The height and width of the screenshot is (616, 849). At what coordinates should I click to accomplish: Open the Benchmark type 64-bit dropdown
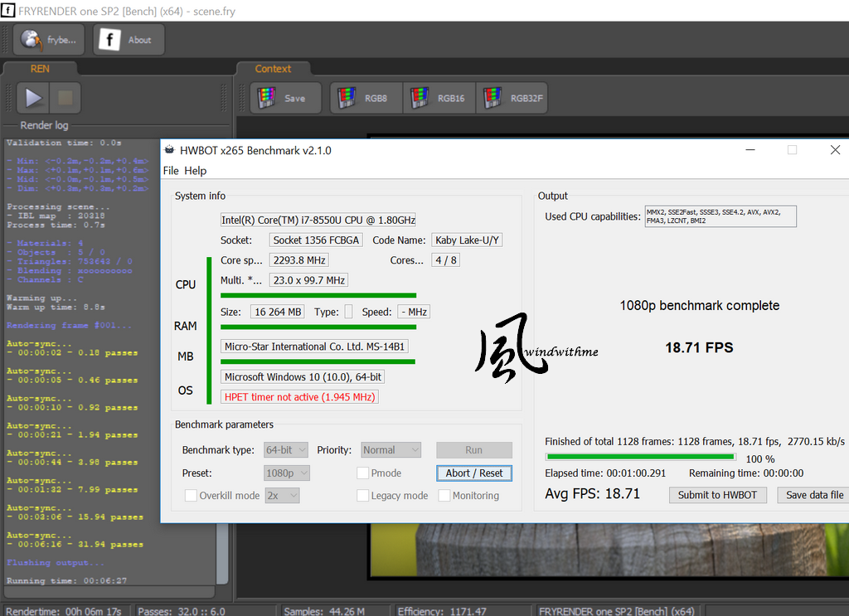[286, 450]
